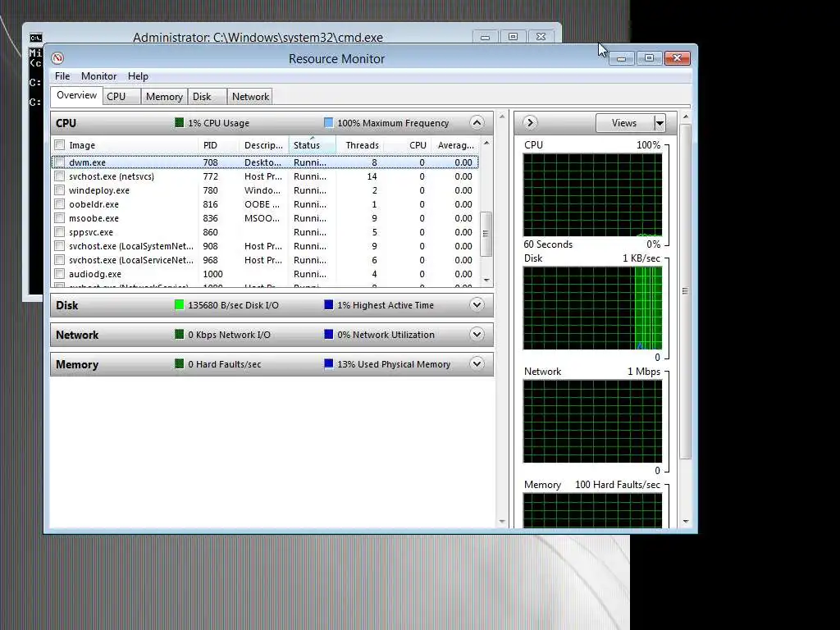Collapse the CPU section chevron
840x630 pixels.
coord(477,123)
